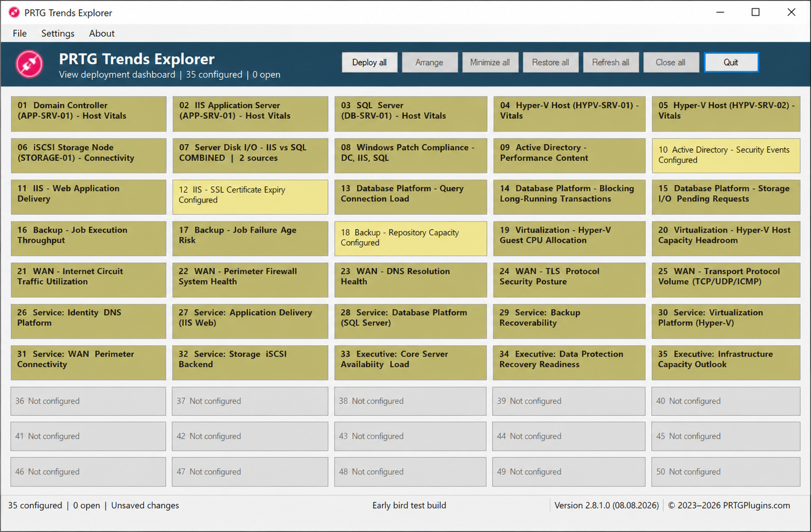Open tile 01 Domain Controller Host Vitals
This screenshot has width=811, height=532.
(89, 114)
